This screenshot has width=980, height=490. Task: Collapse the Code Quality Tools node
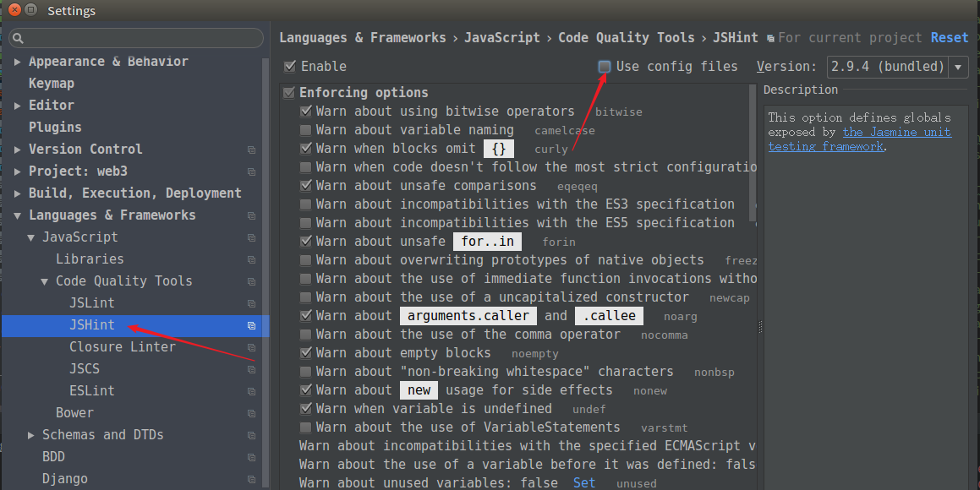coord(44,281)
